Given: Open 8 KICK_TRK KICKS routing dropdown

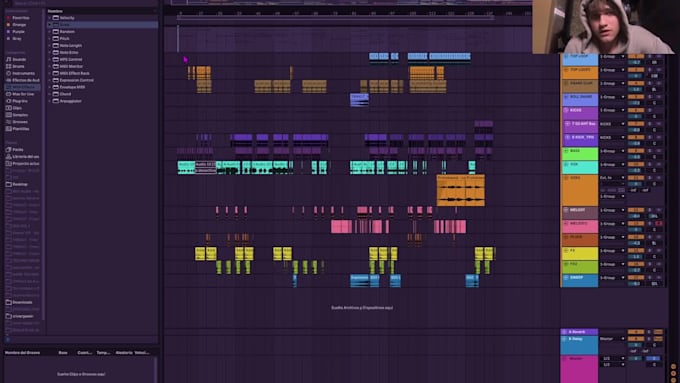Looking at the screenshot, I should point(612,137).
